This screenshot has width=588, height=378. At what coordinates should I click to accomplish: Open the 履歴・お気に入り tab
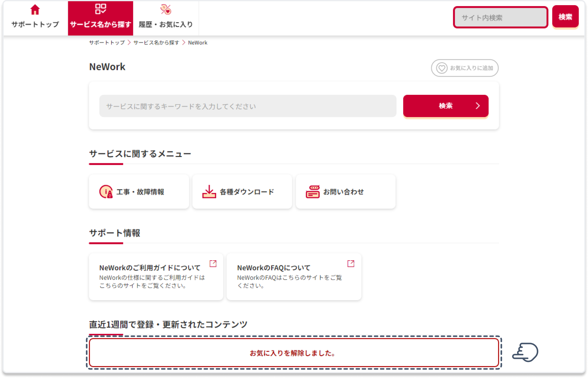pos(166,18)
